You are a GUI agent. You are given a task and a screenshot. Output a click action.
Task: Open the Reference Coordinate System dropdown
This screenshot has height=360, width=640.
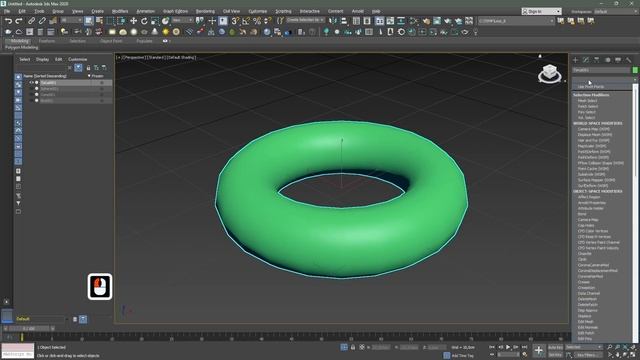pos(182,20)
